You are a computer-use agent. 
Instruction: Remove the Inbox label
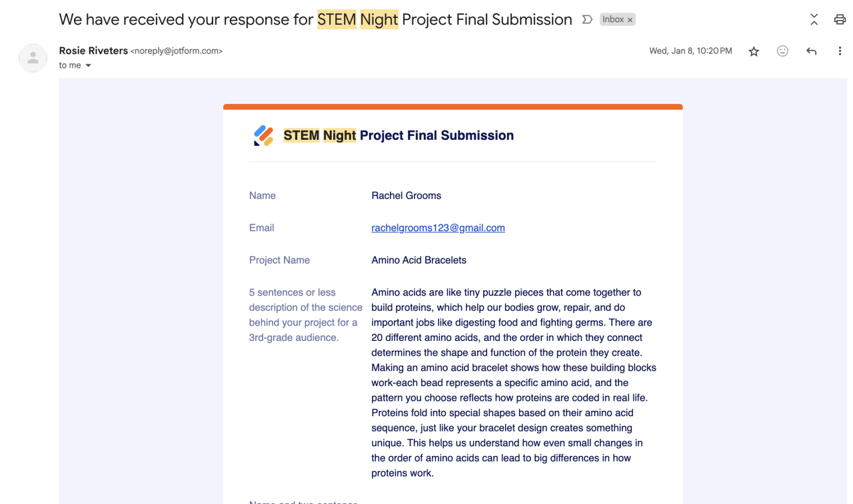coord(630,20)
